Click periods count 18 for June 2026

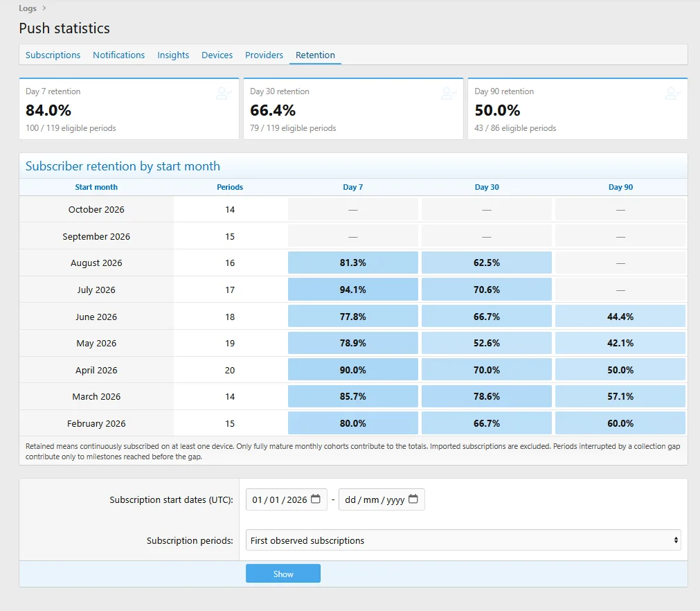click(x=230, y=317)
